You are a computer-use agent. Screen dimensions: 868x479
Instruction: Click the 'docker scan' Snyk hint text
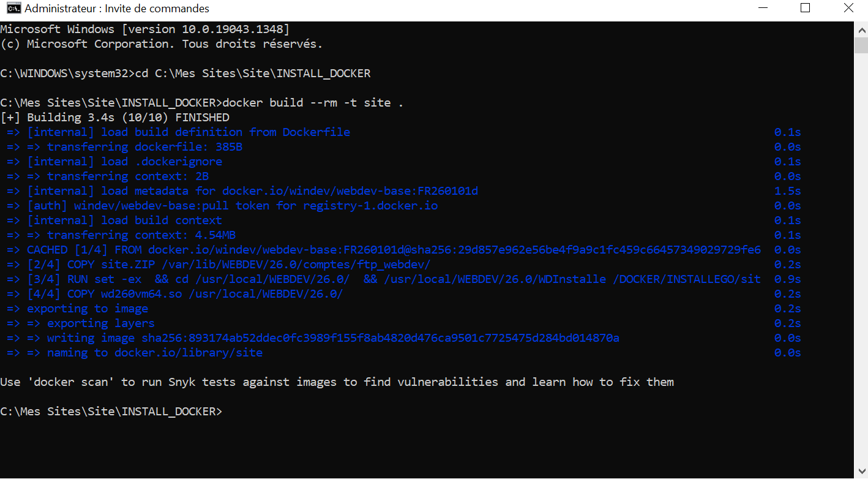coord(337,382)
